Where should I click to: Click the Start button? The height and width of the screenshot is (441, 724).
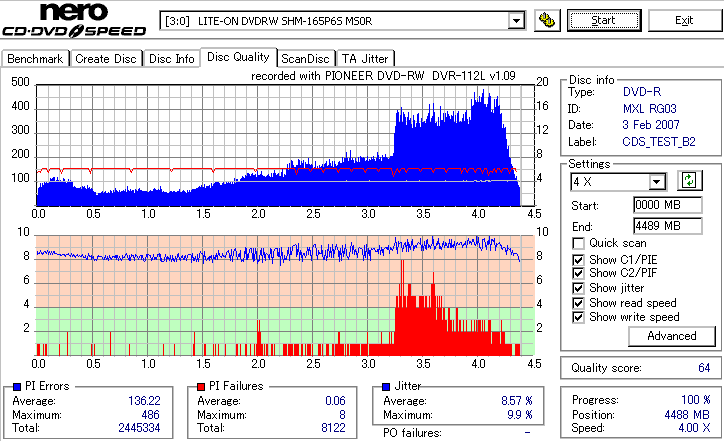[603, 21]
